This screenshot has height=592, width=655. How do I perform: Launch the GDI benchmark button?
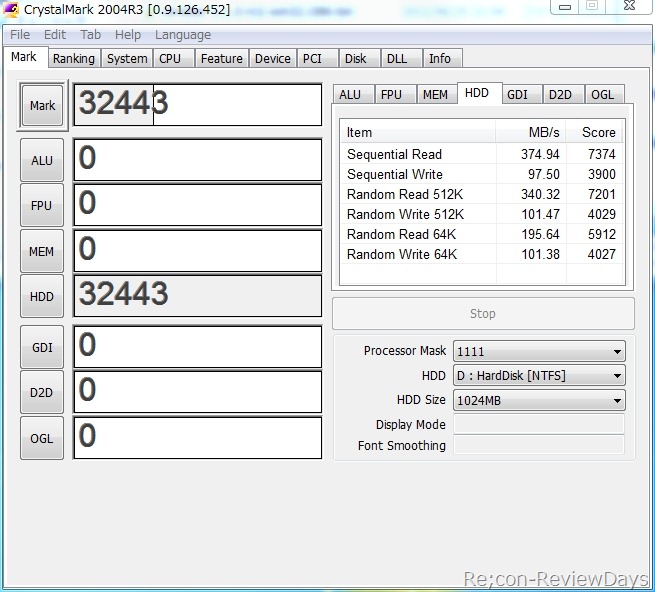pos(42,347)
